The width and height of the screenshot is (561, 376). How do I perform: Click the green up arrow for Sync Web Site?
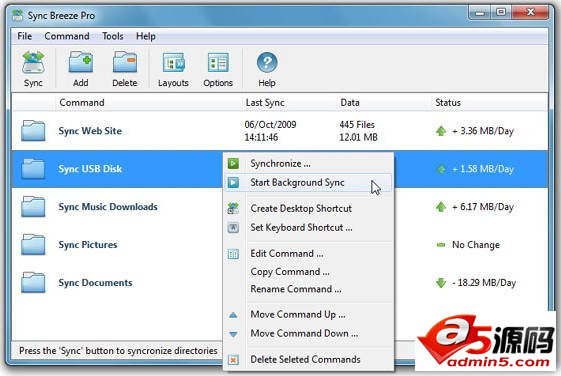pos(441,131)
